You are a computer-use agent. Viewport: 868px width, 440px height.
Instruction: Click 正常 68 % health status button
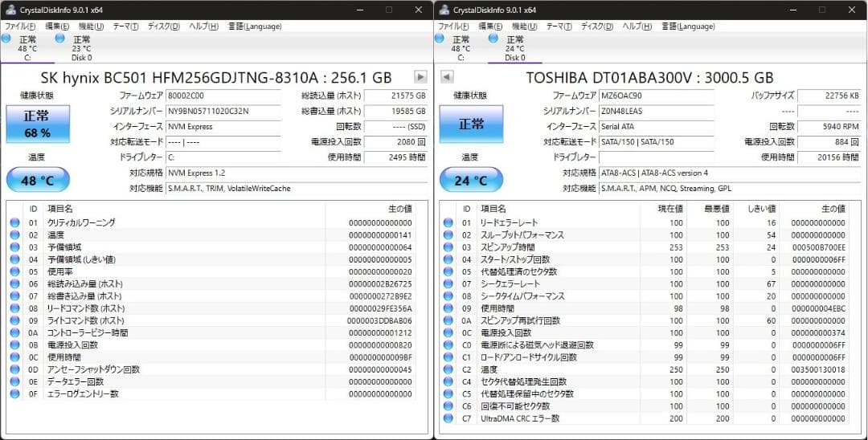pos(38,124)
